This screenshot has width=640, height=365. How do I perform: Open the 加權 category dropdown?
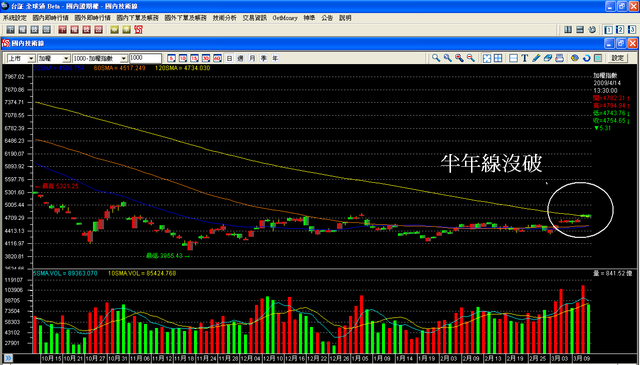point(66,58)
